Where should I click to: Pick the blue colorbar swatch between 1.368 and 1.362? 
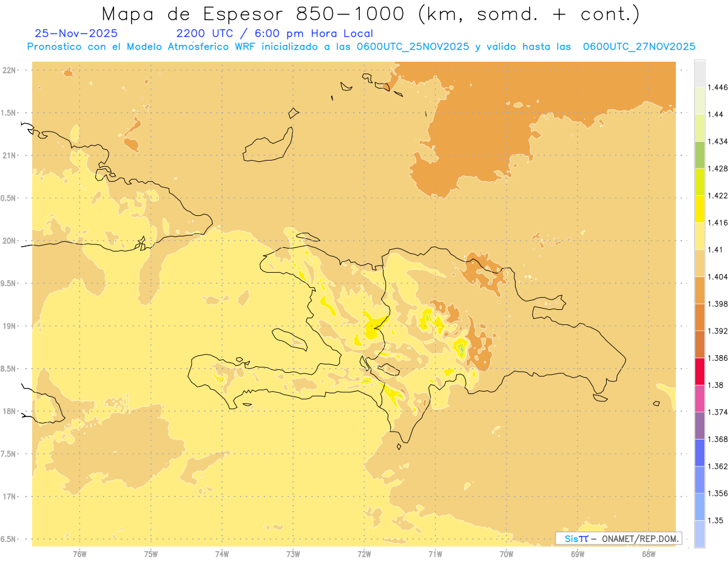(x=699, y=453)
